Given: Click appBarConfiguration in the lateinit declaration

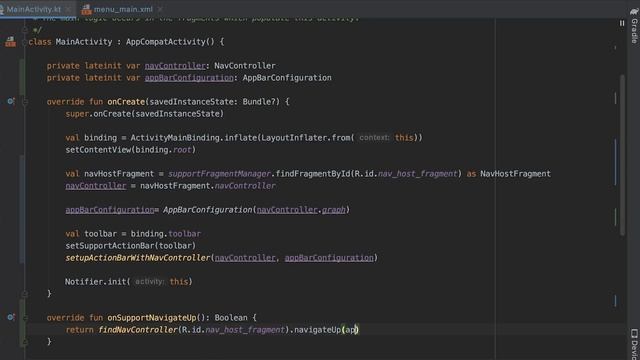Looking at the screenshot, I should (189, 78).
